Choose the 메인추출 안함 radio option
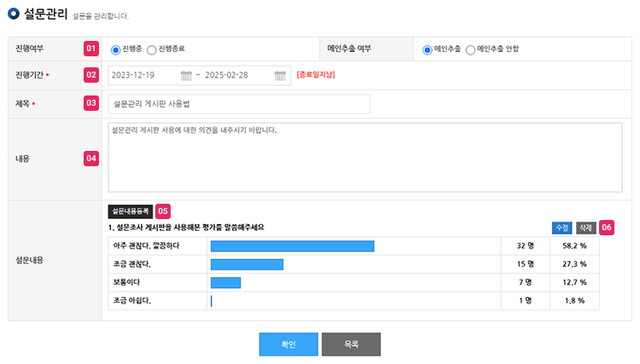The height and width of the screenshot is (364, 640). [470, 49]
